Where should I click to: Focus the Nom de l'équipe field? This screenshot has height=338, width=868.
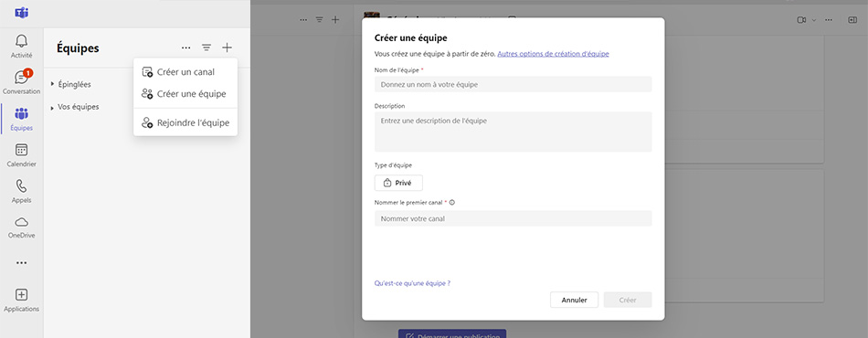(513, 85)
